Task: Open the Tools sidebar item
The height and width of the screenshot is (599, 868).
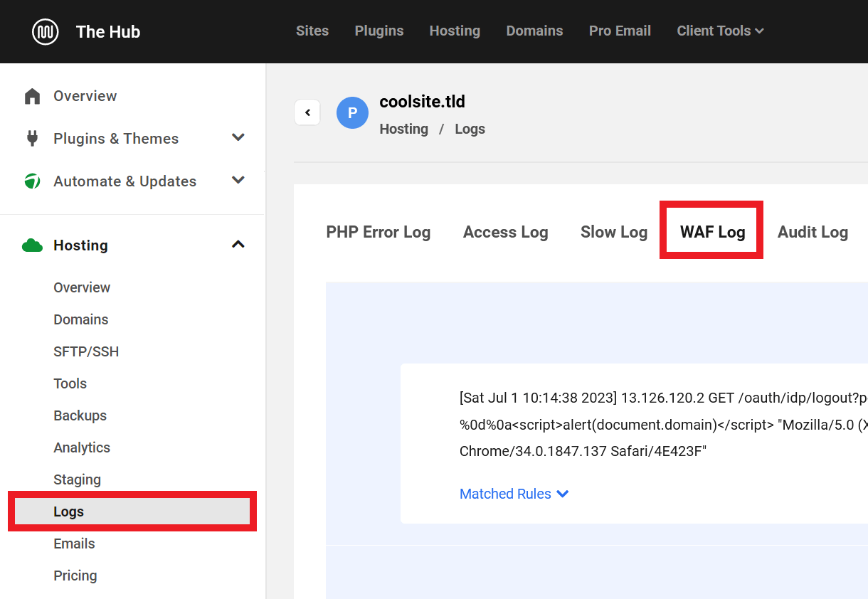Action: click(x=70, y=383)
